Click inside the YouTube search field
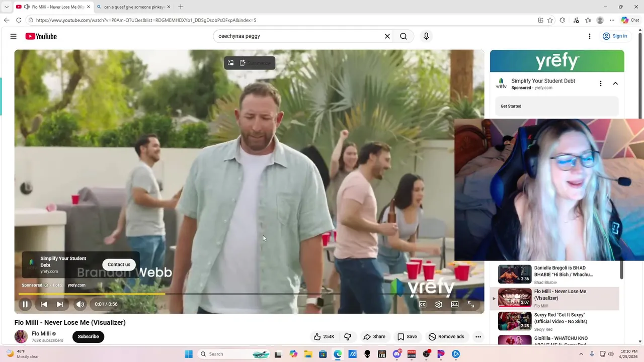 (298, 36)
